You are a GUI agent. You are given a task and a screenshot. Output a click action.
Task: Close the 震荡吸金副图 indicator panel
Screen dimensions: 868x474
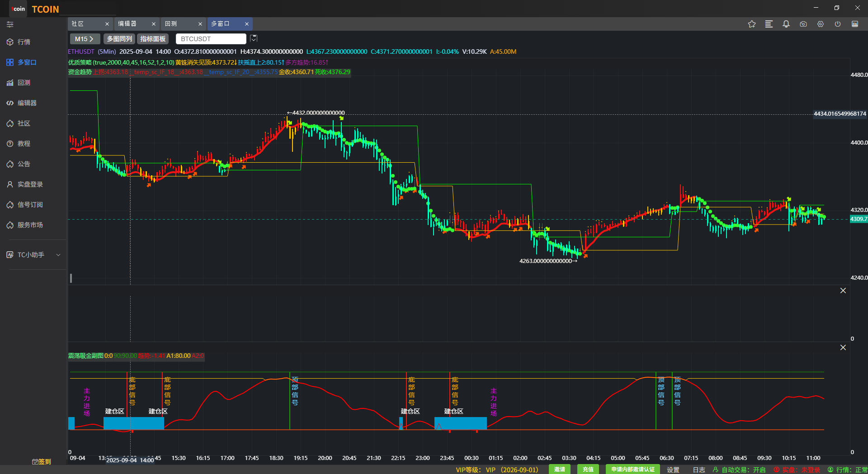843,347
